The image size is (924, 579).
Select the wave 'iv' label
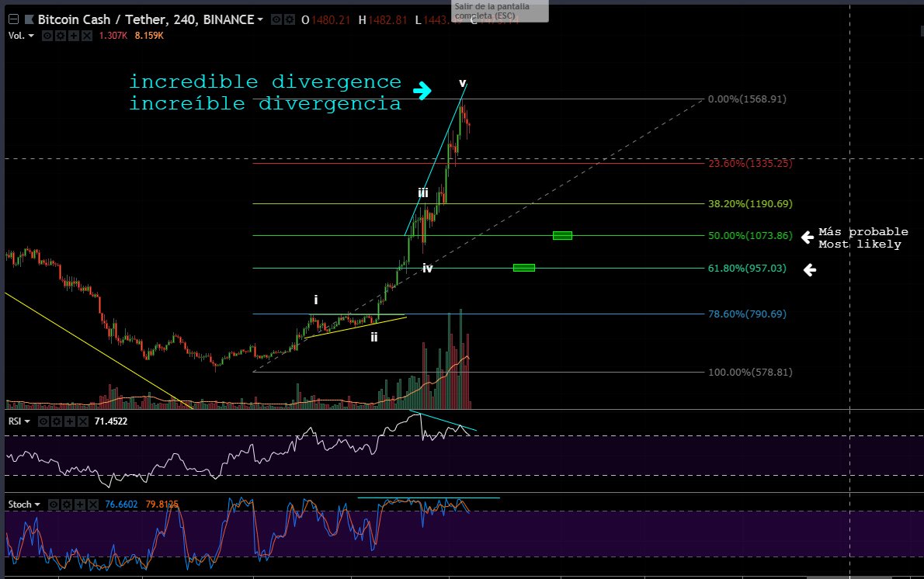pyautogui.click(x=428, y=268)
